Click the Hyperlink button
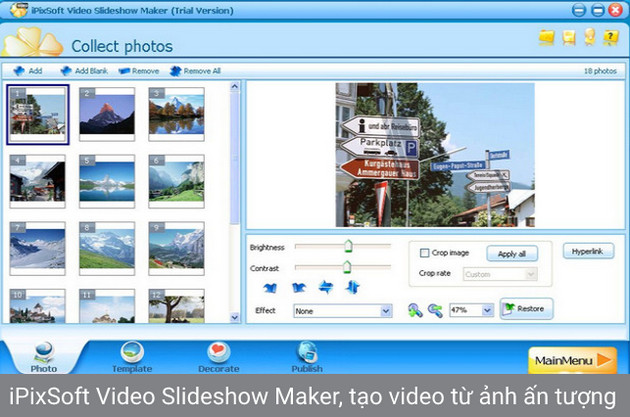This screenshot has width=630, height=417. [x=588, y=251]
